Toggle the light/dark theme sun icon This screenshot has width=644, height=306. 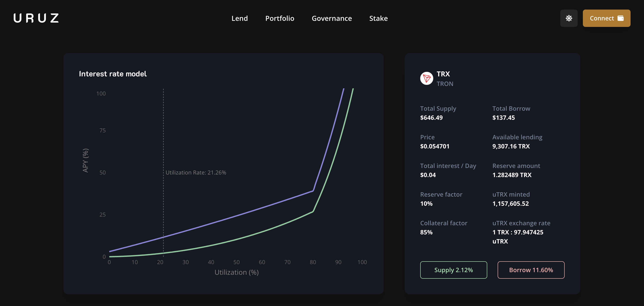click(569, 18)
